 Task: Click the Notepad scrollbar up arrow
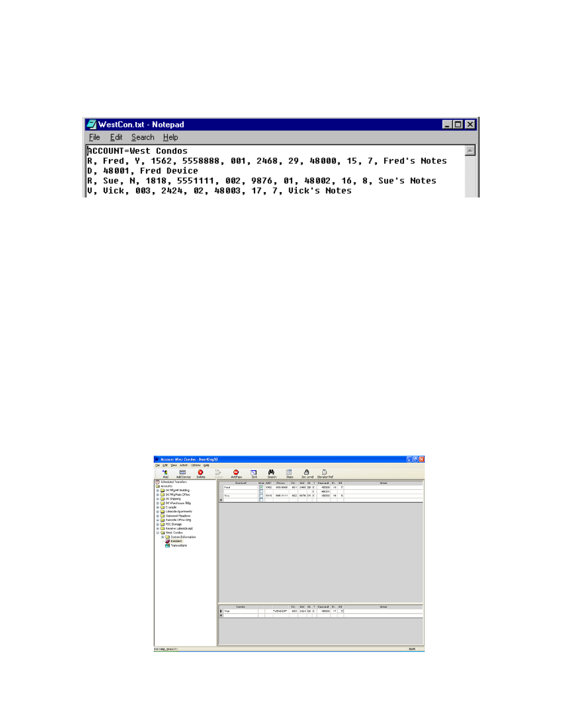click(470, 150)
